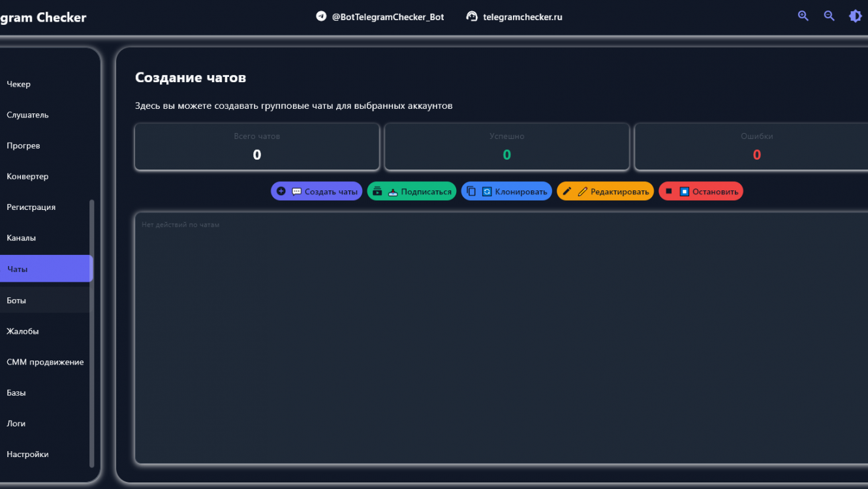The height and width of the screenshot is (489, 868).
Task: Open Настройки in the sidebar
Action: tap(27, 454)
